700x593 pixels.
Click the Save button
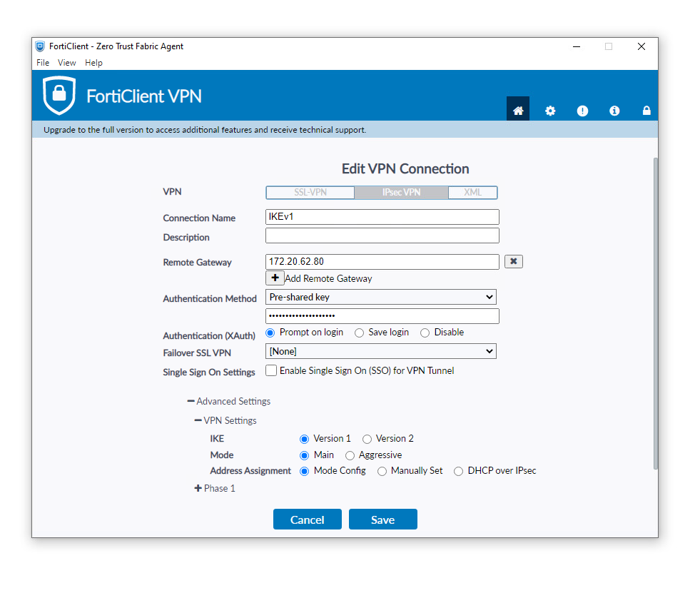click(383, 519)
